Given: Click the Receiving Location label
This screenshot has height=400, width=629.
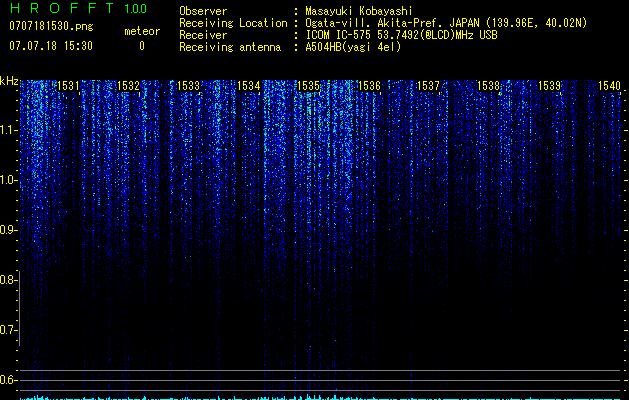Looking at the screenshot, I should click(233, 23).
